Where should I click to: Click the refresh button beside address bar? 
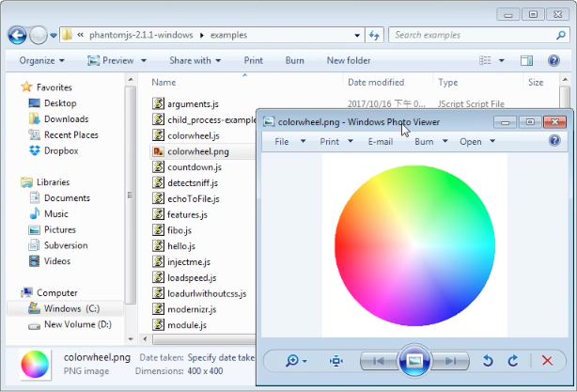point(374,36)
